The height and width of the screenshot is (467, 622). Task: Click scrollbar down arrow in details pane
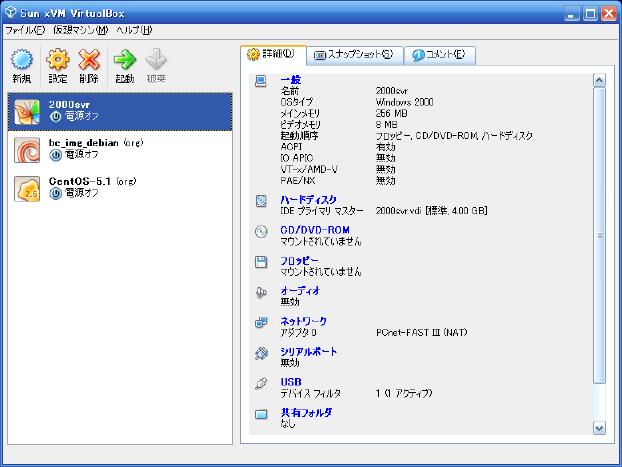[x=599, y=428]
